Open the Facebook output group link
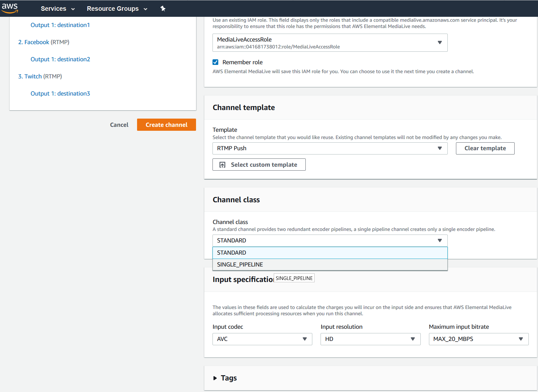Image resolution: width=538 pixels, height=392 pixels. (x=34, y=42)
